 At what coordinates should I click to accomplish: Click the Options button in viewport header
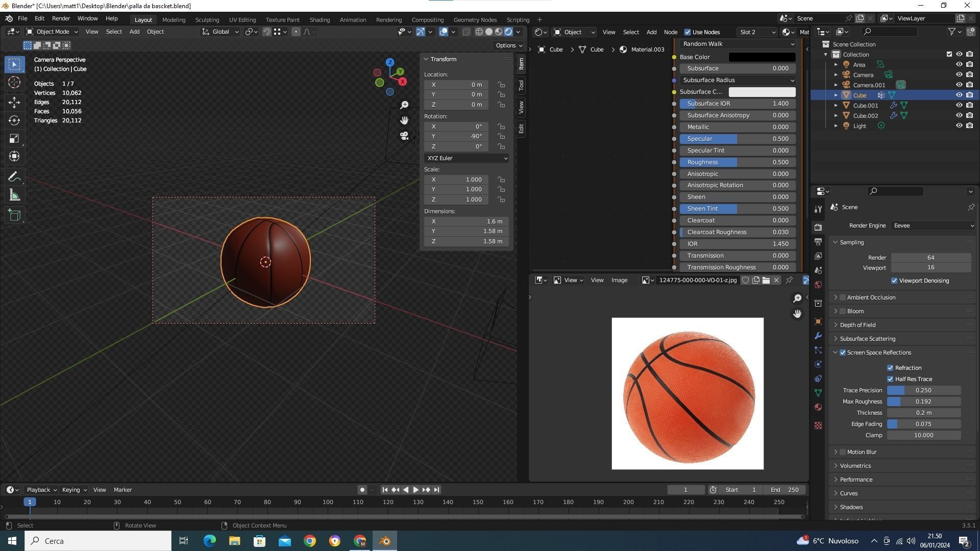click(508, 45)
